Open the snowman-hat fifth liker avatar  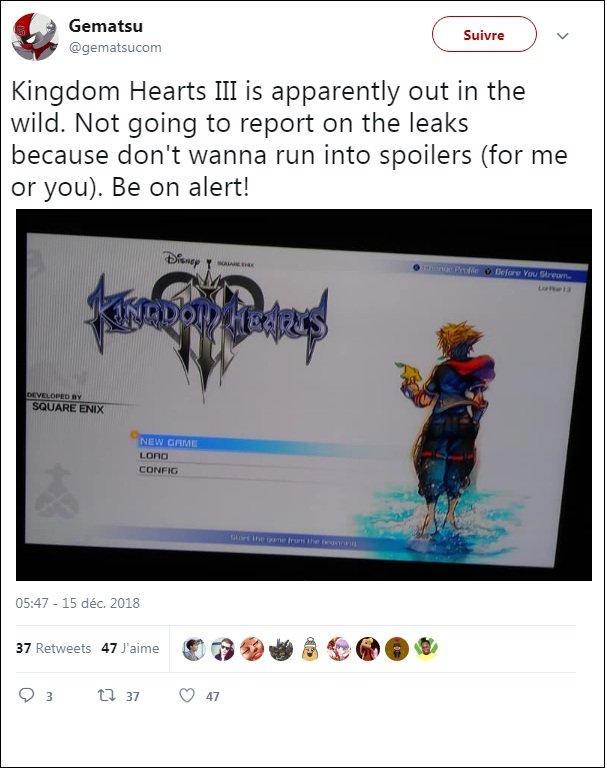(x=310, y=649)
